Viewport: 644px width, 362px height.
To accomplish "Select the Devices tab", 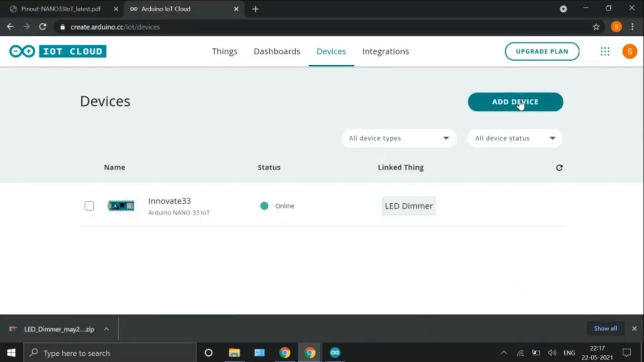I will click(331, 51).
